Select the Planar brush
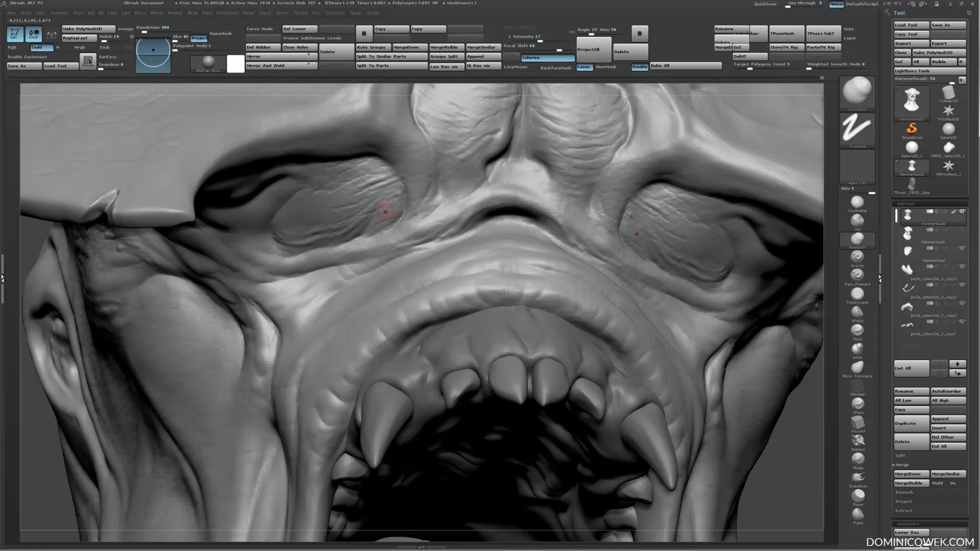 point(857,497)
